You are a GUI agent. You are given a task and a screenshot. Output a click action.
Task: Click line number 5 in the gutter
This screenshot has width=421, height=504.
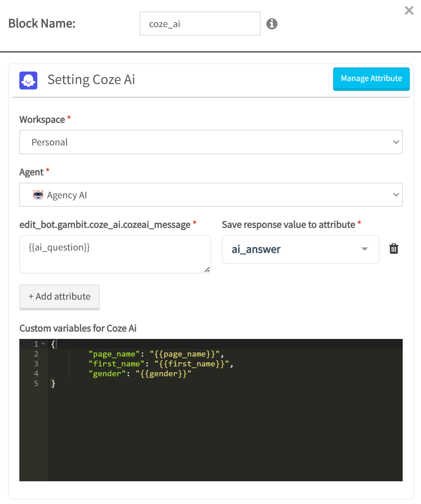coord(36,383)
